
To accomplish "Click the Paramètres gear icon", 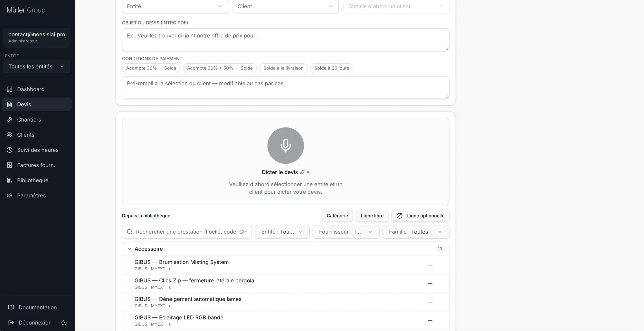I will tap(10, 195).
